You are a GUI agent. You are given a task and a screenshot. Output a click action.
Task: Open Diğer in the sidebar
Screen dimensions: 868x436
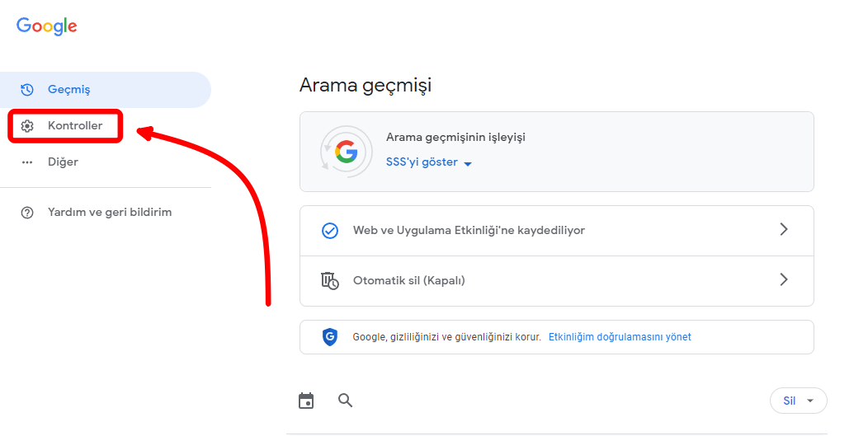click(x=63, y=162)
